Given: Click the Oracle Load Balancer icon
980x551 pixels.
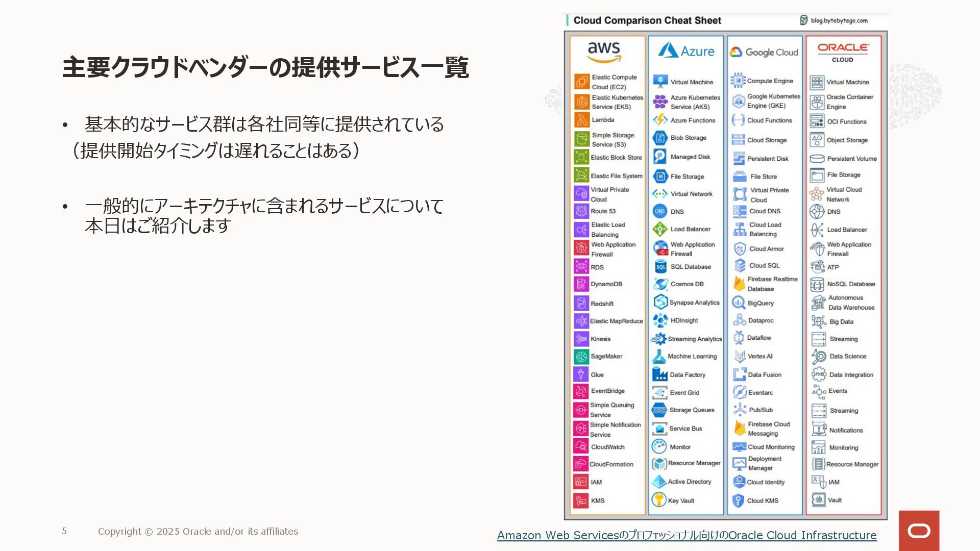Looking at the screenshot, I should (817, 230).
